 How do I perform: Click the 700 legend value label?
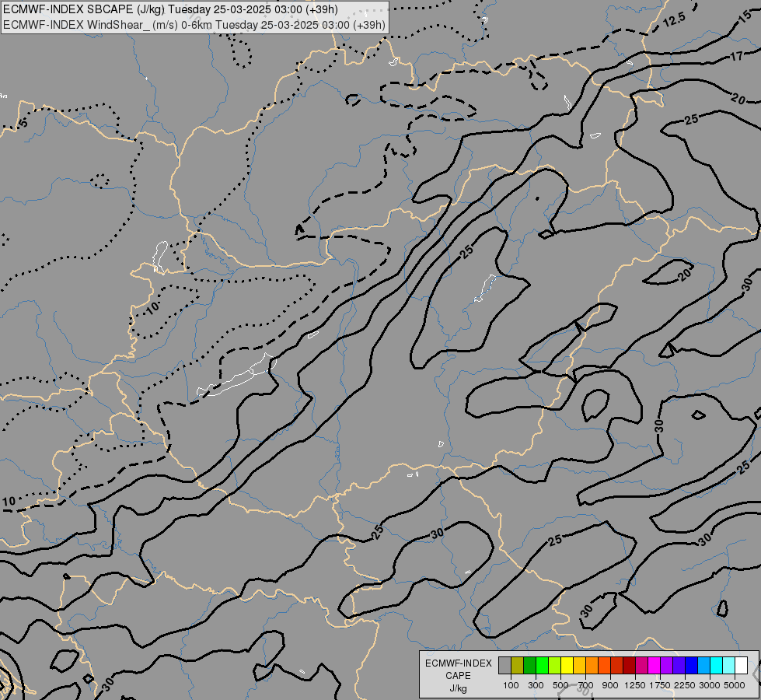pos(585,685)
